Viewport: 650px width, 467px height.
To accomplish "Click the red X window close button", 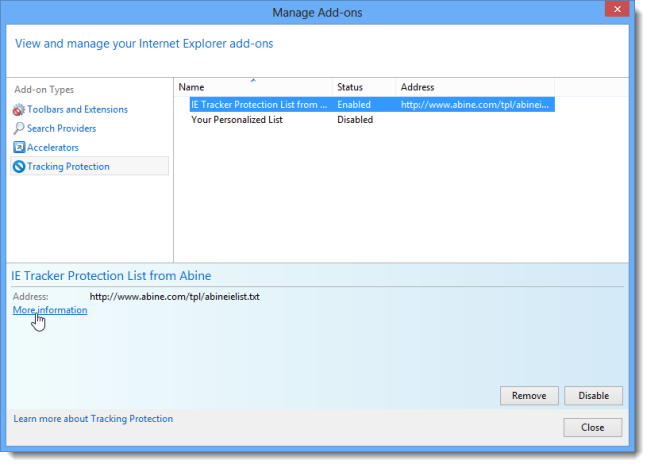I will coord(617,9).
